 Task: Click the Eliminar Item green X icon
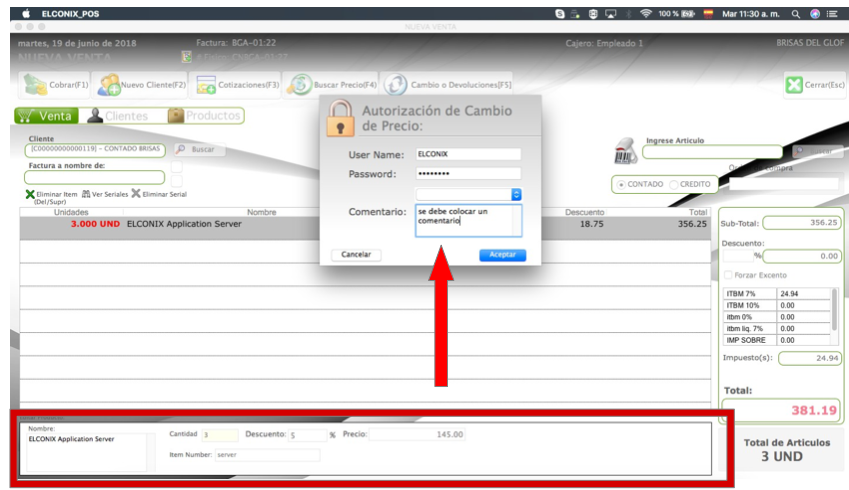tap(30, 194)
